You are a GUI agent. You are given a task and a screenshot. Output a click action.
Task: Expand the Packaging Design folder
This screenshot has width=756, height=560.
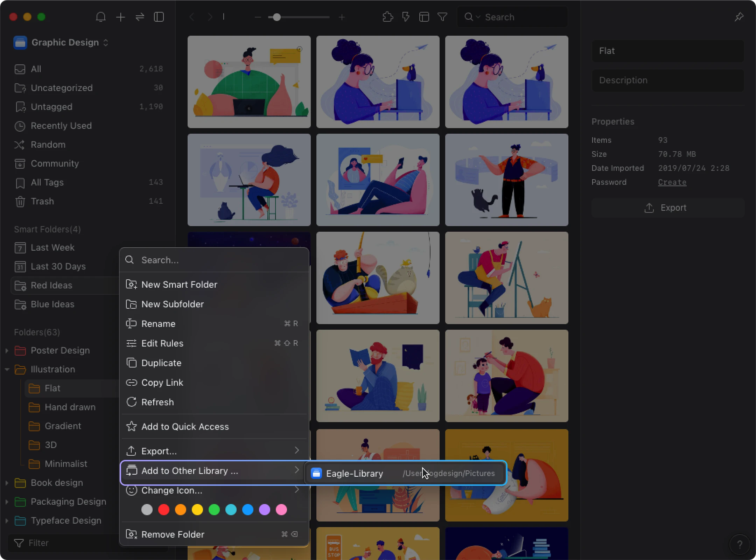point(7,502)
